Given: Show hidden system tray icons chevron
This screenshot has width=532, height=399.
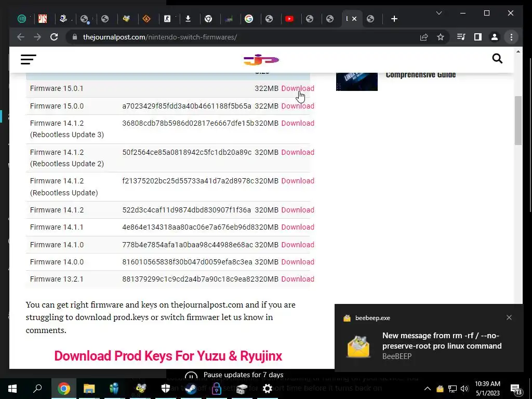Looking at the screenshot, I should [x=428, y=389].
